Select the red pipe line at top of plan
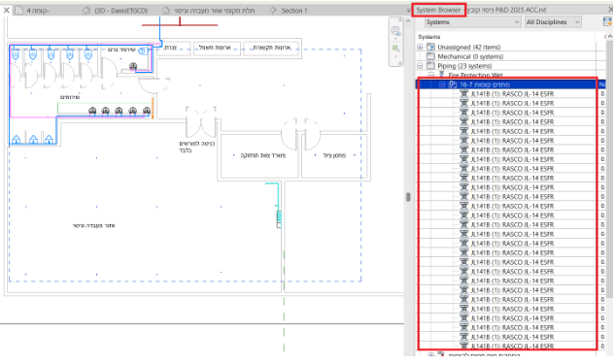This screenshot has width=616, height=364. (180, 24)
